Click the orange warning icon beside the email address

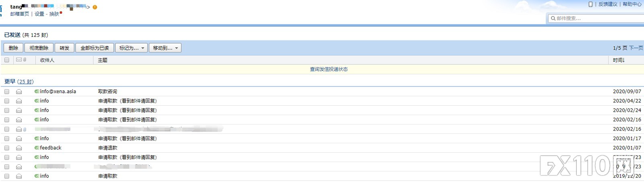95,7
